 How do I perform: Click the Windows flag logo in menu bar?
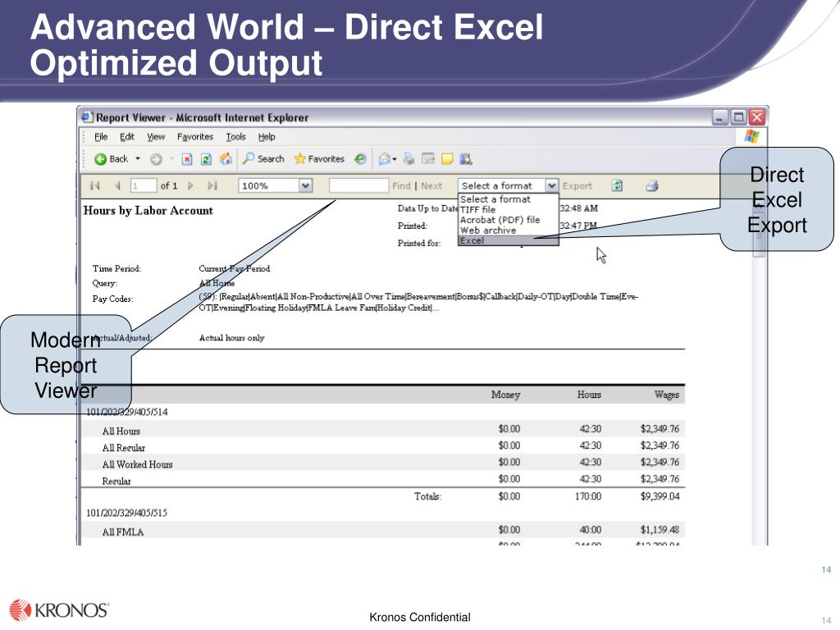coord(751,137)
